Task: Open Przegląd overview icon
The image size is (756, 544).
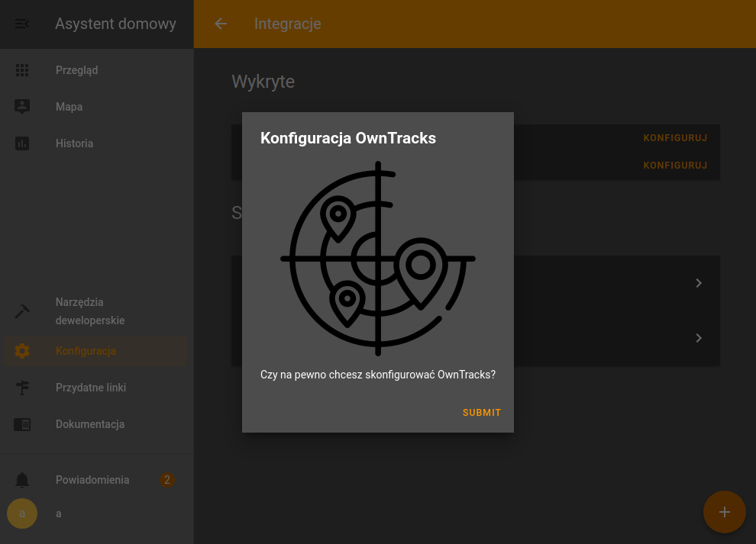Action: pos(22,70)
